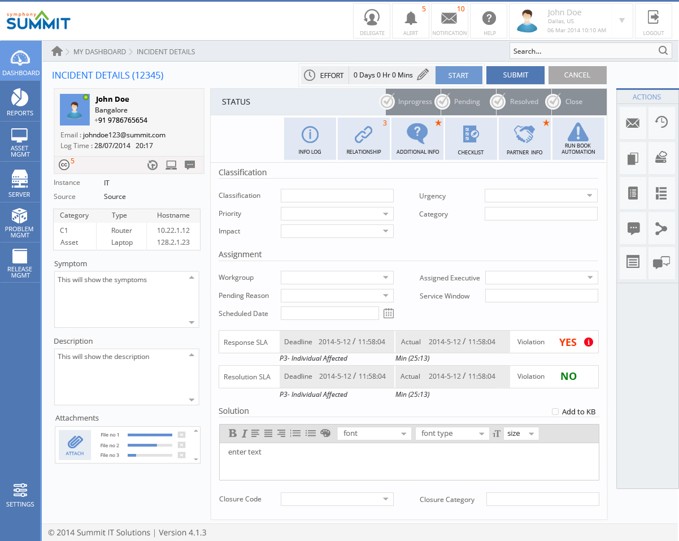Toggle the Resolved status checkmark
This screenshot has width=679, height=541.
click(497, 102)
